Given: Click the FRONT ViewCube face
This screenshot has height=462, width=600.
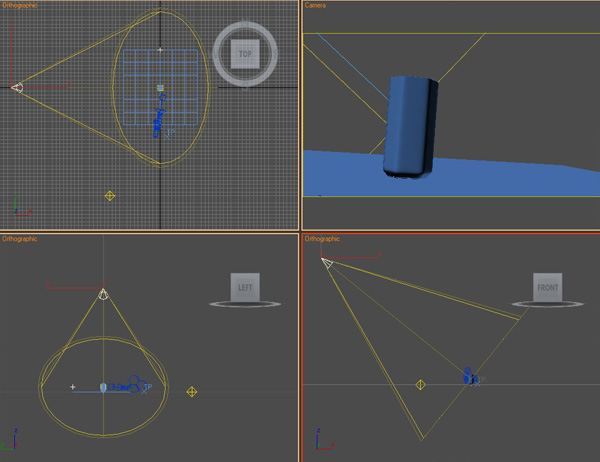Looking at the screenshot, I should pos(548,287).
